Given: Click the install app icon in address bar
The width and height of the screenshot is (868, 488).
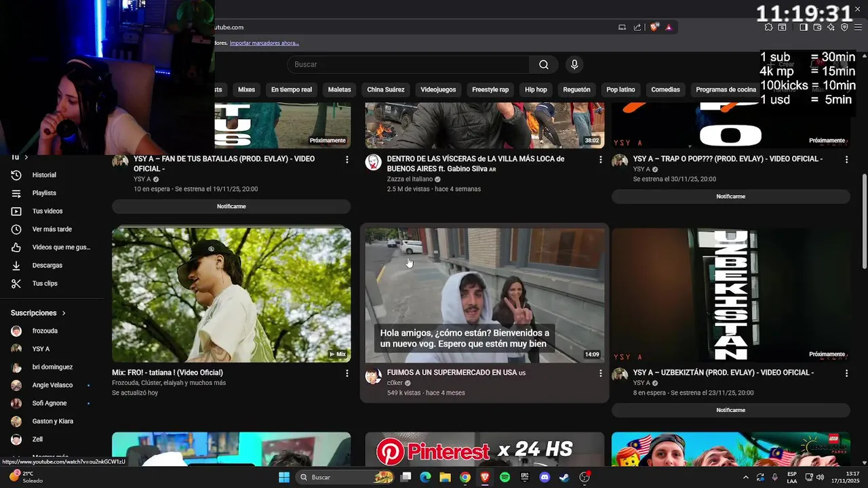Looking at the screenshot, I should (622, 27).
